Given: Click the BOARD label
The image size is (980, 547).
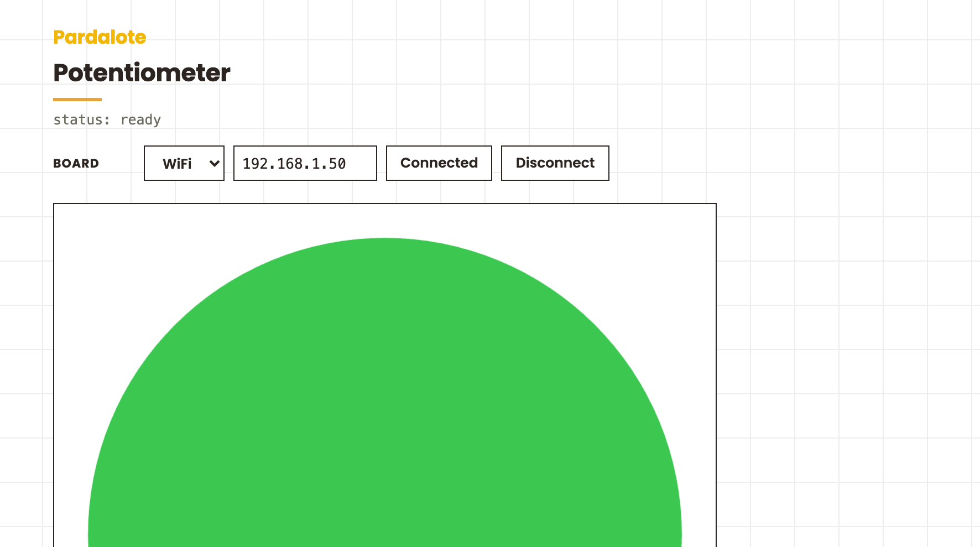Looking at the screenshot, I should [x=76, y=164].
